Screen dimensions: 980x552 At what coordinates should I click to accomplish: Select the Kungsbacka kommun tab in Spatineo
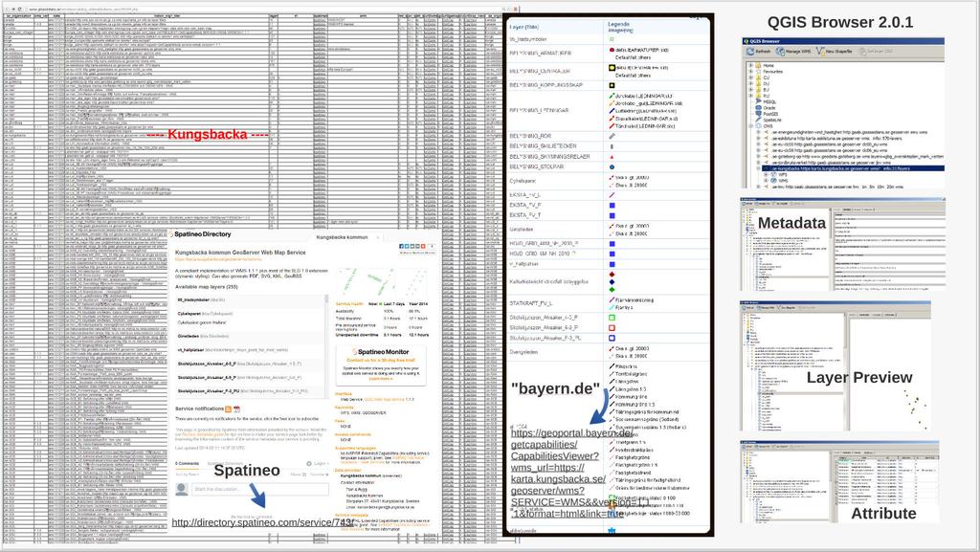(x=342, y=237)
